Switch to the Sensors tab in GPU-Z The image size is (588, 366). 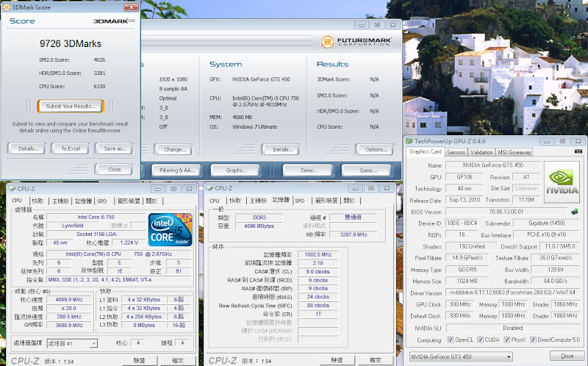pos(456,152)
